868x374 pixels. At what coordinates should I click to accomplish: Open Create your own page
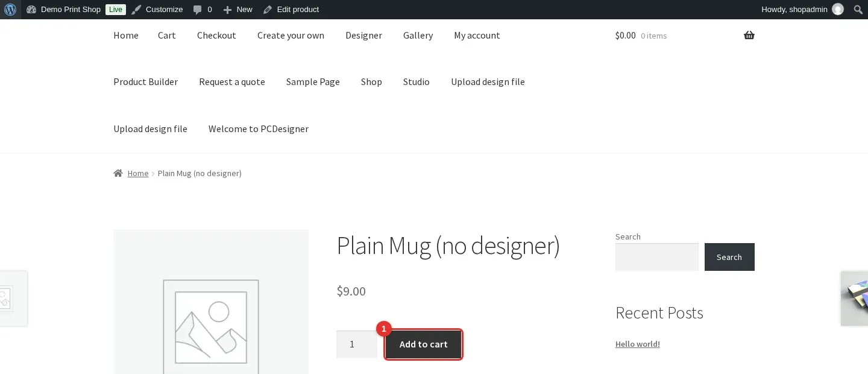pos(291,35)
